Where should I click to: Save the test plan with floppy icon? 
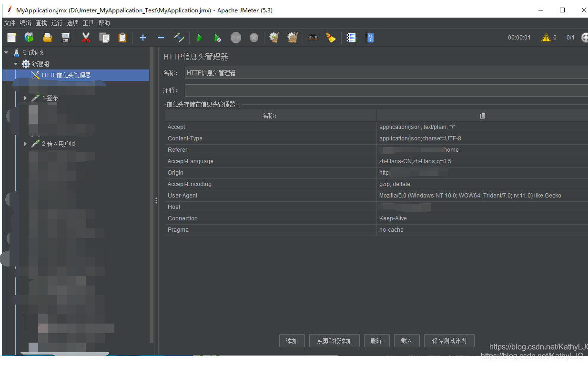[x=66, y=38]
